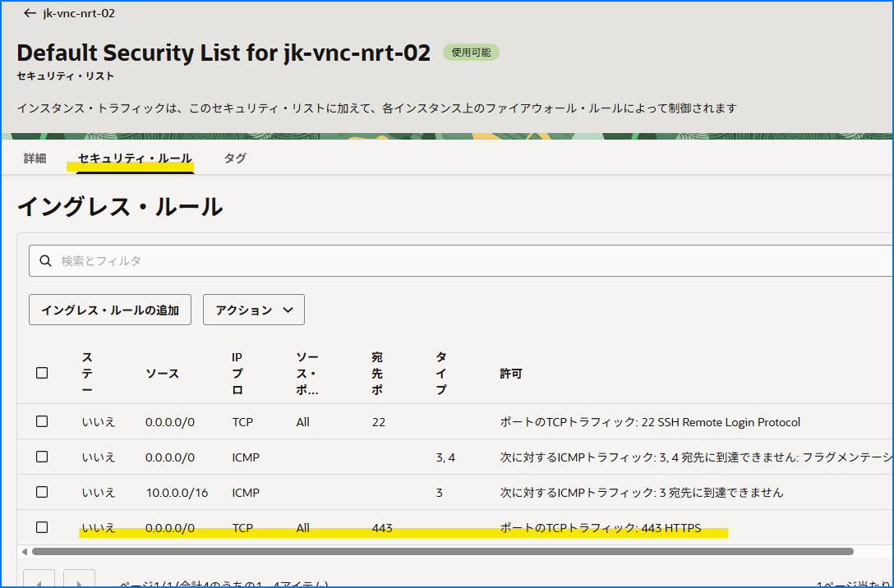Open the タグ tab
Image resolution: width=894 pixels, height=588 pixels.
[x=235, y=158]
